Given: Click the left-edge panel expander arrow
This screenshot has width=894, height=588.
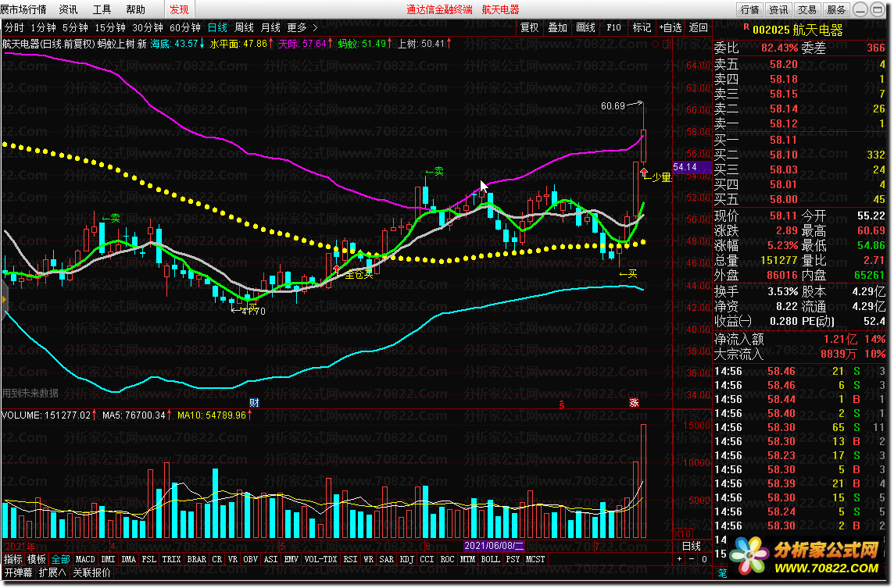Looking at the screenshot, I should [x=3, y=298].
